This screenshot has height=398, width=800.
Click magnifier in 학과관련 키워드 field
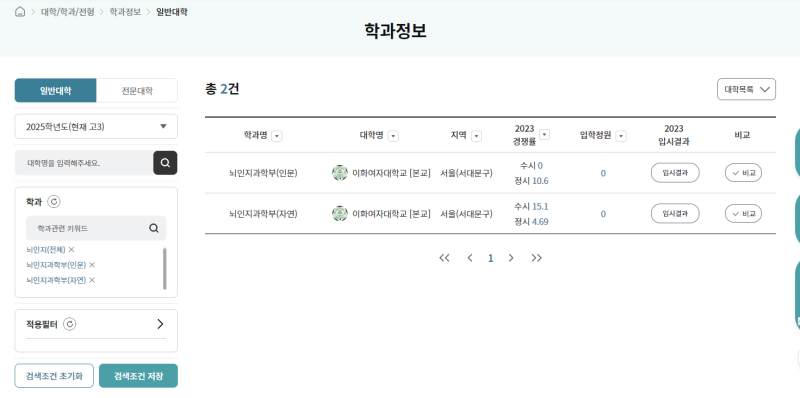(154, 228)
